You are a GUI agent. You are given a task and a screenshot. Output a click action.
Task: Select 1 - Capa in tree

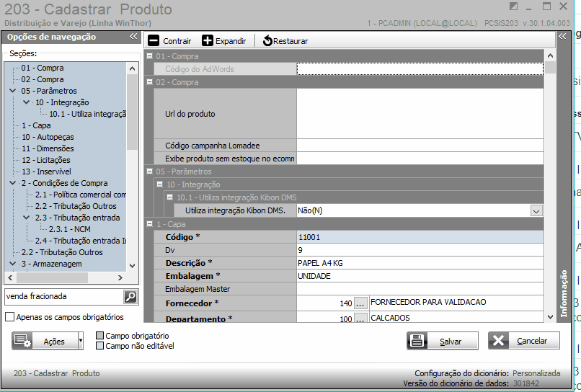pos(36,125)
